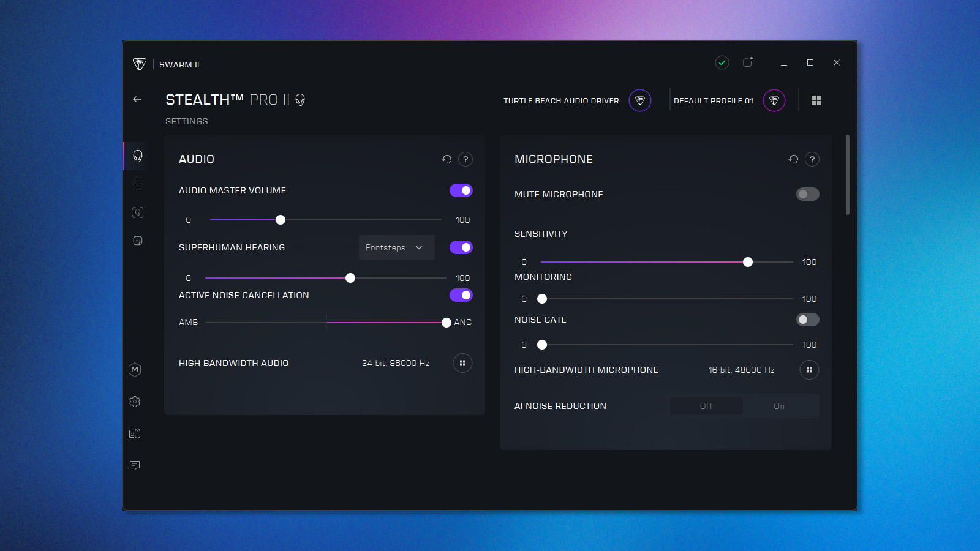Click the Superhuman Hearing level slider handle
The height and width of the screenshot is (551, 980).
click(x=350, y=278)
